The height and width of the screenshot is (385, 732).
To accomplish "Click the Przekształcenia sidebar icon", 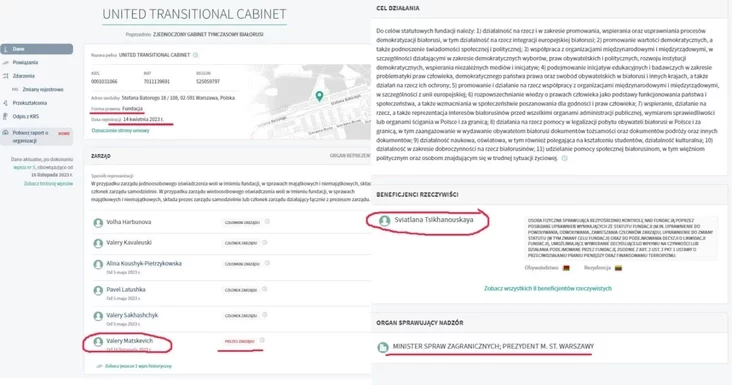I will [6, 103].
